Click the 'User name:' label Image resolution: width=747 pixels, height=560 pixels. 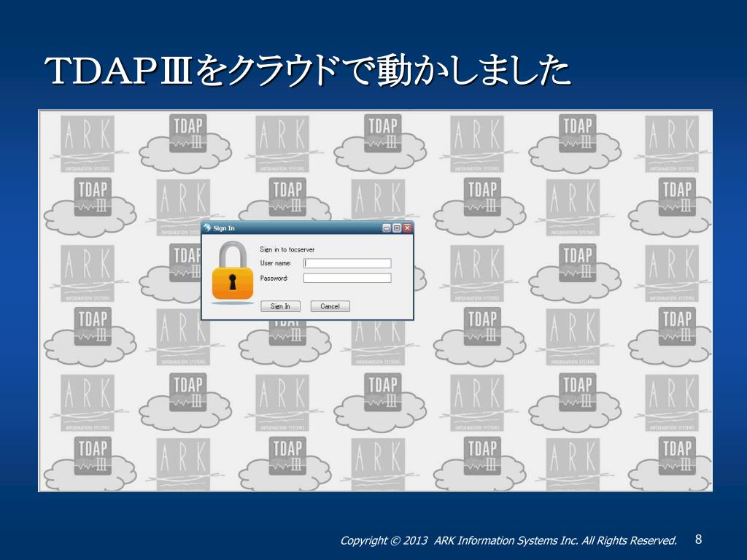point(275,263)
